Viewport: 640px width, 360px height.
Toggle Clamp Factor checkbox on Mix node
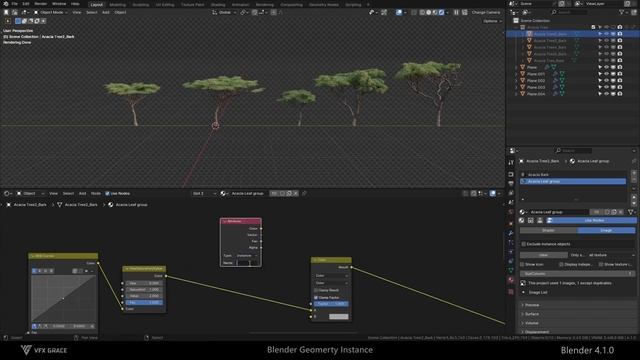pyautogui.click(x=316, y=298)
